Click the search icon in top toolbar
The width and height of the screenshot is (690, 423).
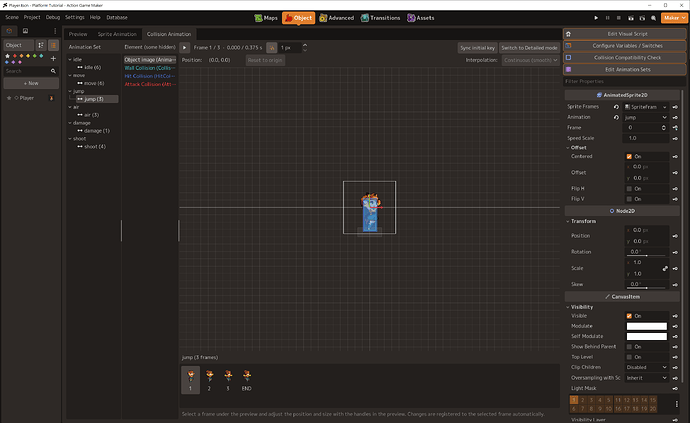(653, 18)
